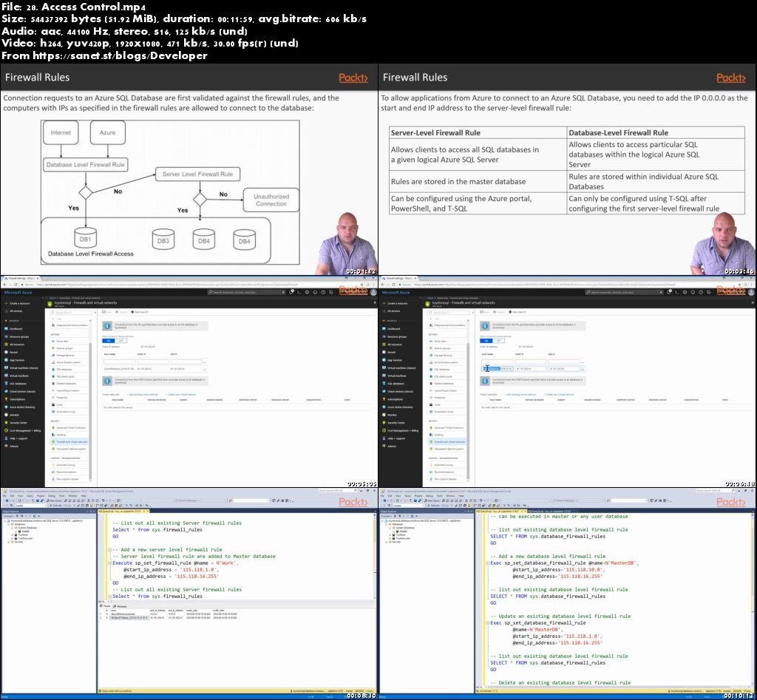Open the database dropdown in the 00:10:12 SSMS frame
The height and width of the screenshot is (700, 757).
click(x=407, y=506)
